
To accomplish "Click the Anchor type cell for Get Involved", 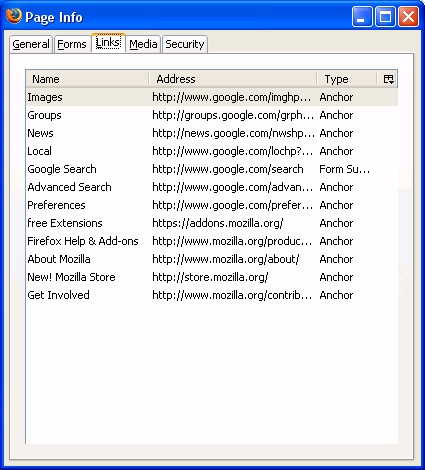I will pos(336,295).
